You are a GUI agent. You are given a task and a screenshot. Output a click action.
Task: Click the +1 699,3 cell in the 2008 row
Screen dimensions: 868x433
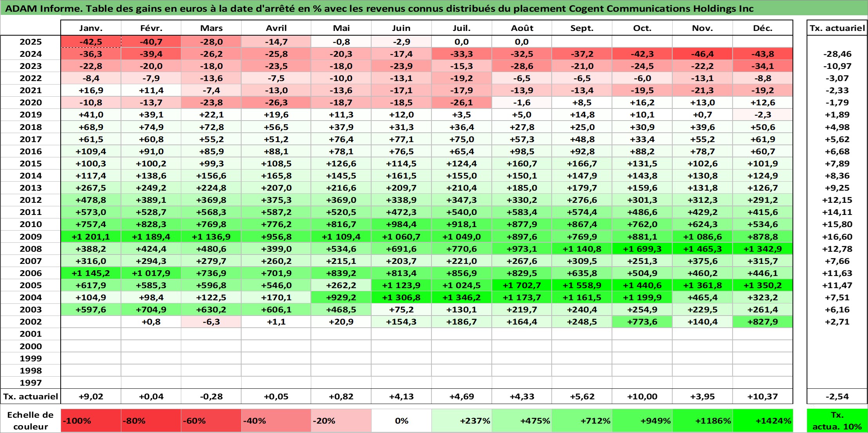click(642, 249)
